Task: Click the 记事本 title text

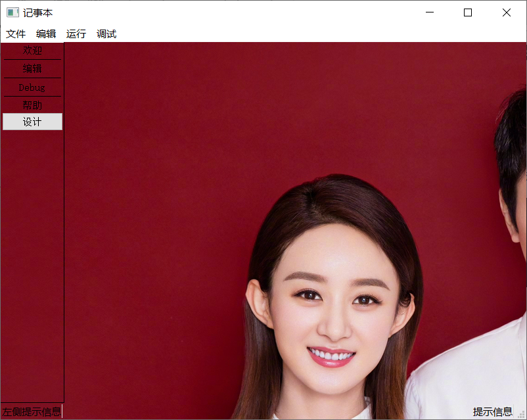Action: pos(37,12)
